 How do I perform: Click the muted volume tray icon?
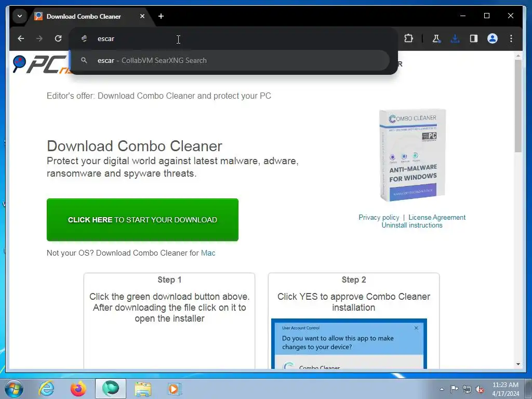click(x=480, y=390)
